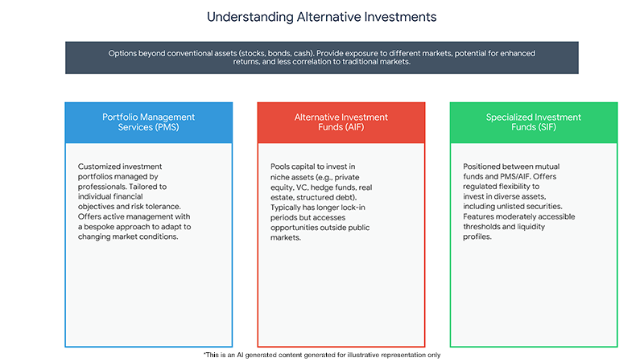Select the red Alternative Investment Funds header
644x362 pixels.
coord(341,122)
